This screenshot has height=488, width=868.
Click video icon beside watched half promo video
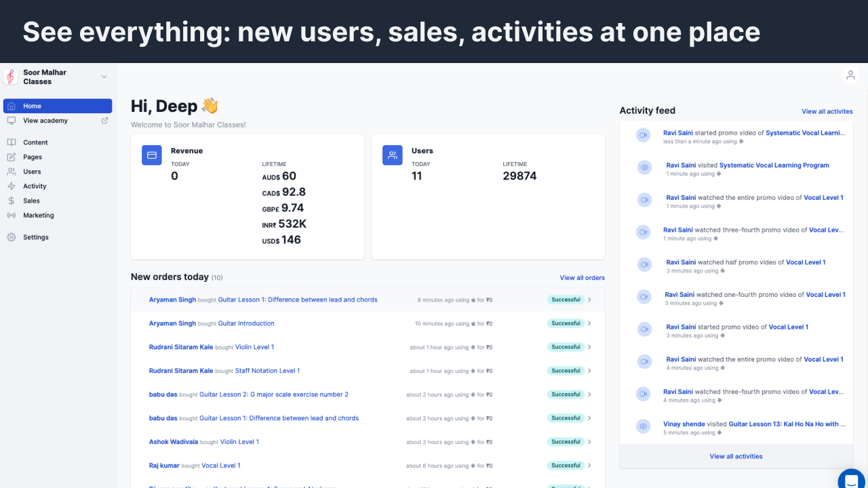pyautogui.click(x=644, y=264)
